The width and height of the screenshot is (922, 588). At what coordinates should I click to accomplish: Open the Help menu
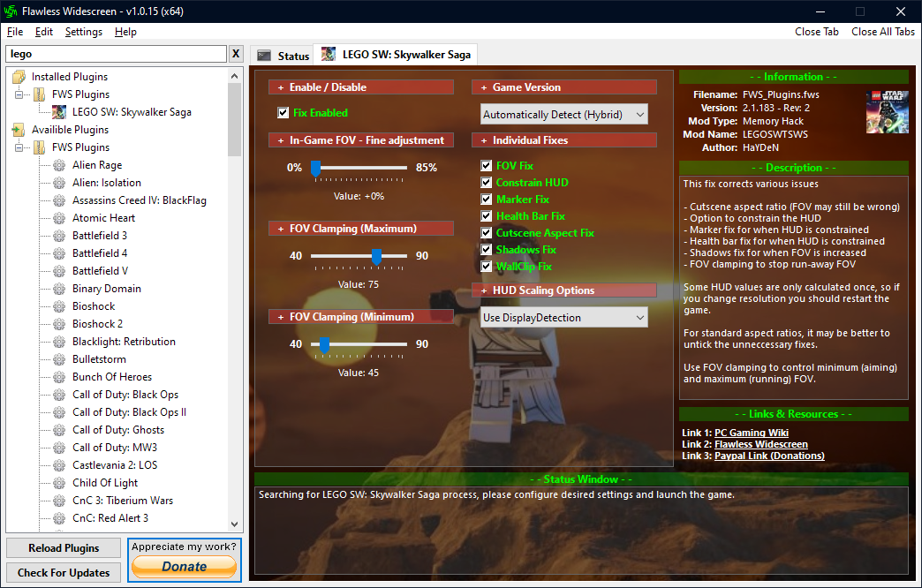point(125,32)
